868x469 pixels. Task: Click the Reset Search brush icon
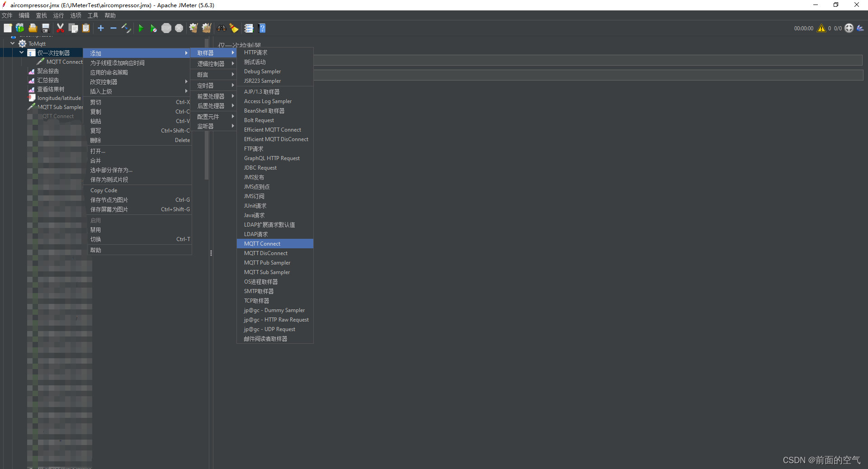234,28
